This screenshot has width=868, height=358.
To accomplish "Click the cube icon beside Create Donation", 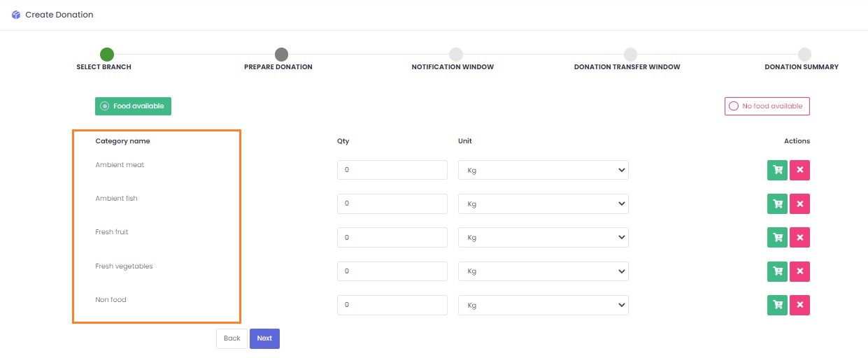I will click(16, 15).
